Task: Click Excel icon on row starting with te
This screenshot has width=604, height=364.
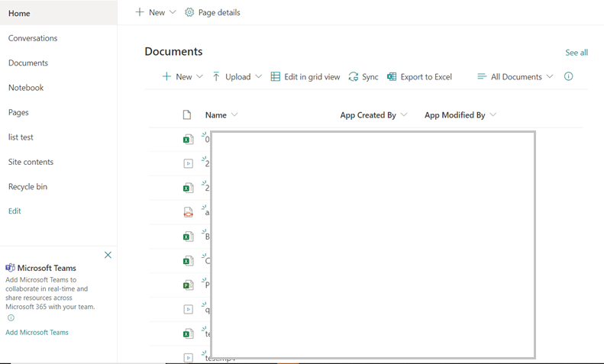Action: coord(188,333)
